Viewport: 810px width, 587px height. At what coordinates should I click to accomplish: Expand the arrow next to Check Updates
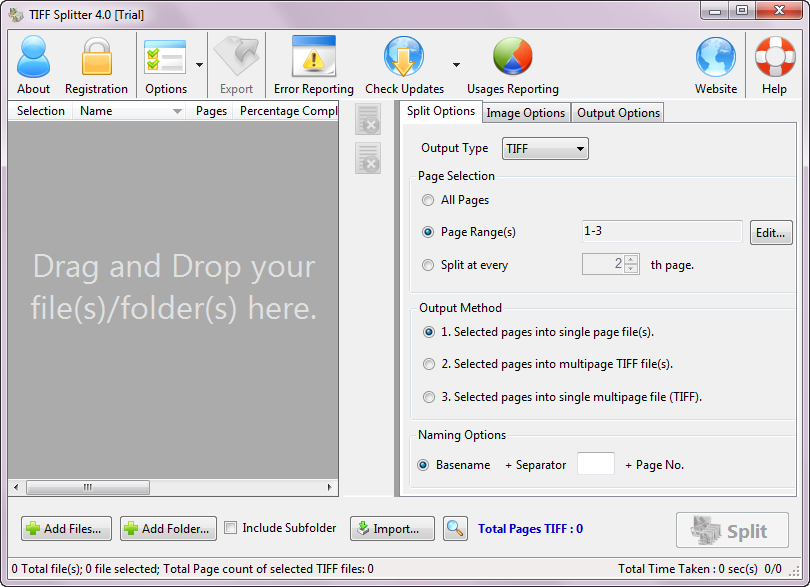(x=456, y=64)
